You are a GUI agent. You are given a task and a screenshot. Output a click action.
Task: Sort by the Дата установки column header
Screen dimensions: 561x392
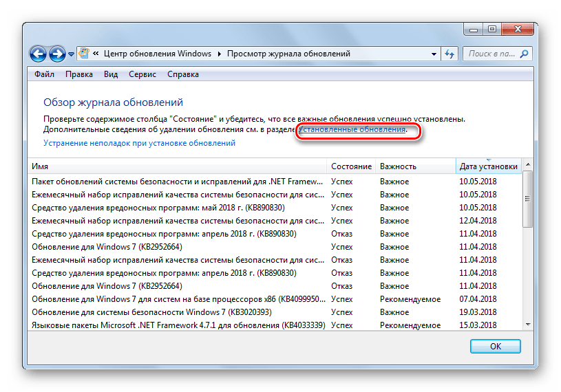pyautogui.click(x=488, y=166)
